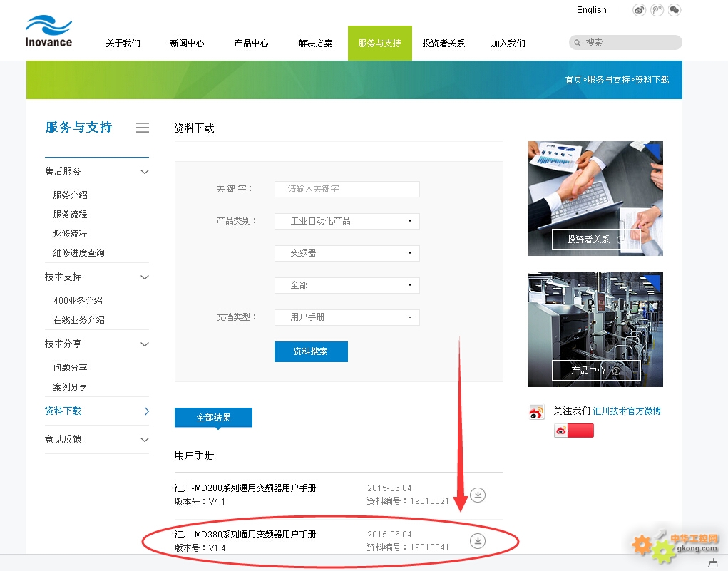Click the 资料搜索 button
Screen dimensions: 728x571
click(311, 351)
